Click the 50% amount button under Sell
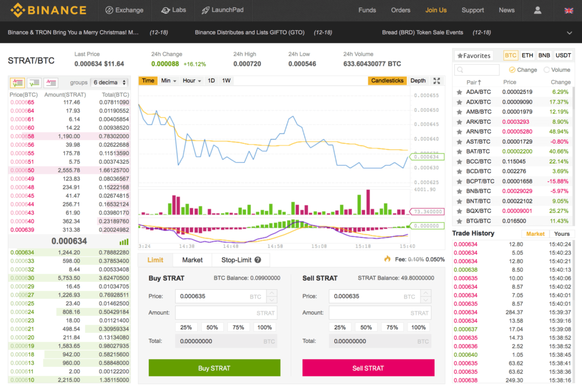The image size is (582, 392). [x=366, y=327]
